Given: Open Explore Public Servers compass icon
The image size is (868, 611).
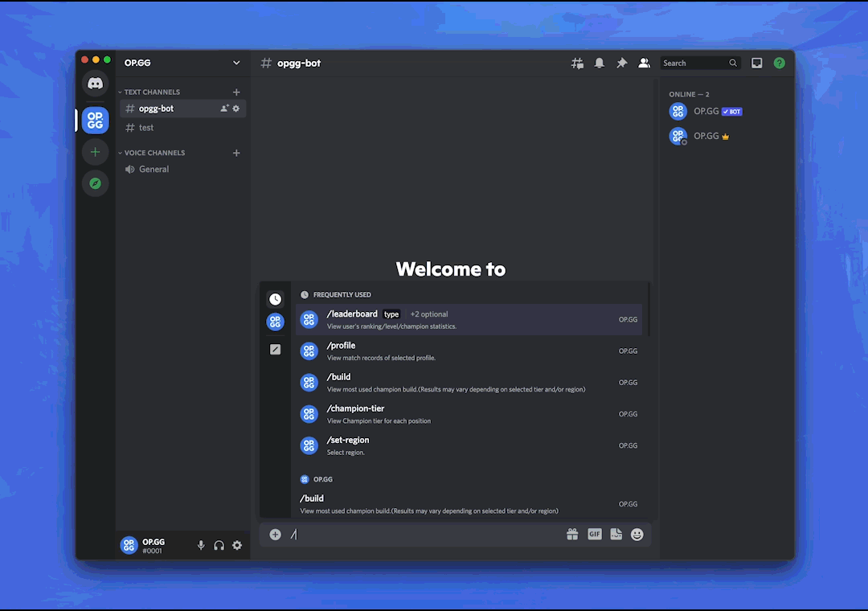Looking at the screenshot, I should (x=95, y=183).
